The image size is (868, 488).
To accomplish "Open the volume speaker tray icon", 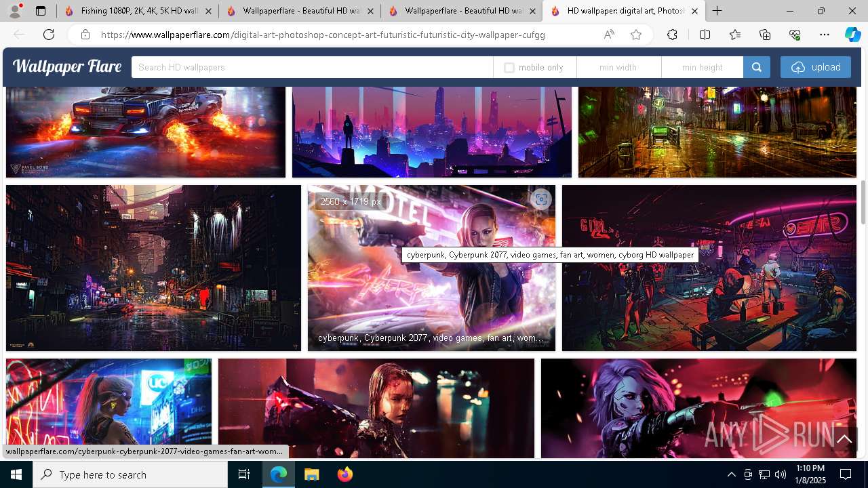I will coord(781,474).
